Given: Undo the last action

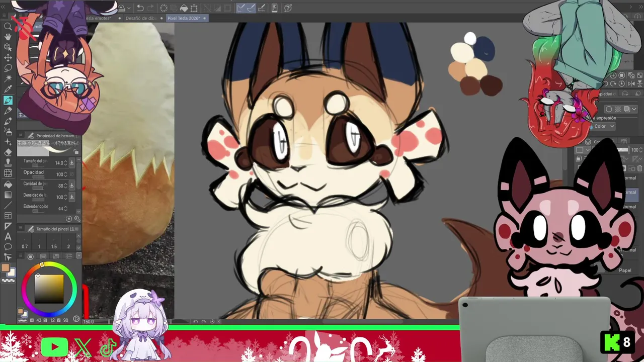Looking at the screenshot, I should click(x=140, y=8).
